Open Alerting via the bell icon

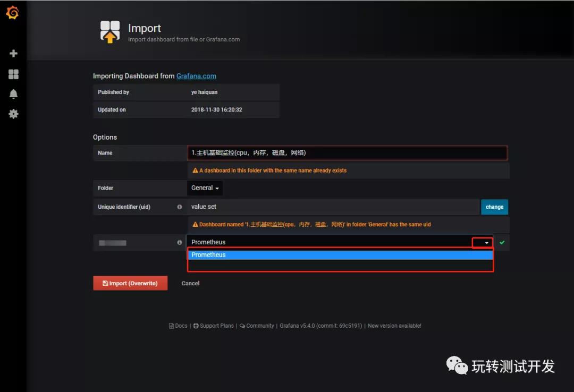(13, 94)
